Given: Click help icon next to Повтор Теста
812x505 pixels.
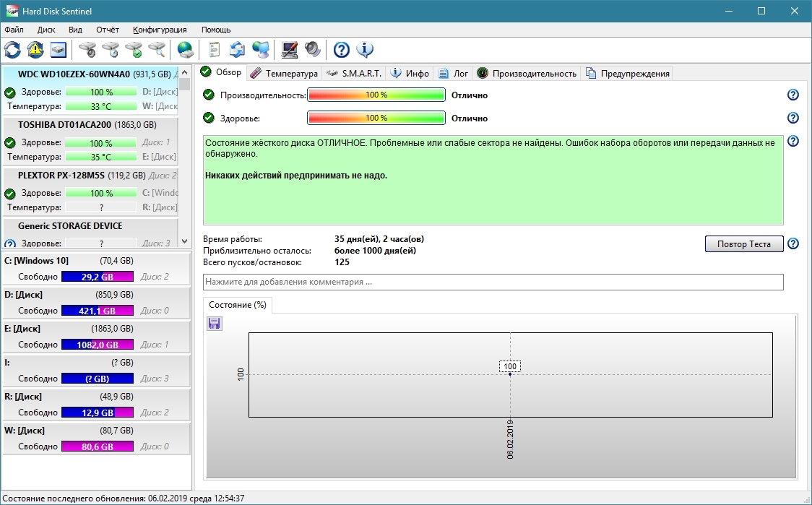Looking at the screenshot, I should pos(792,244).
